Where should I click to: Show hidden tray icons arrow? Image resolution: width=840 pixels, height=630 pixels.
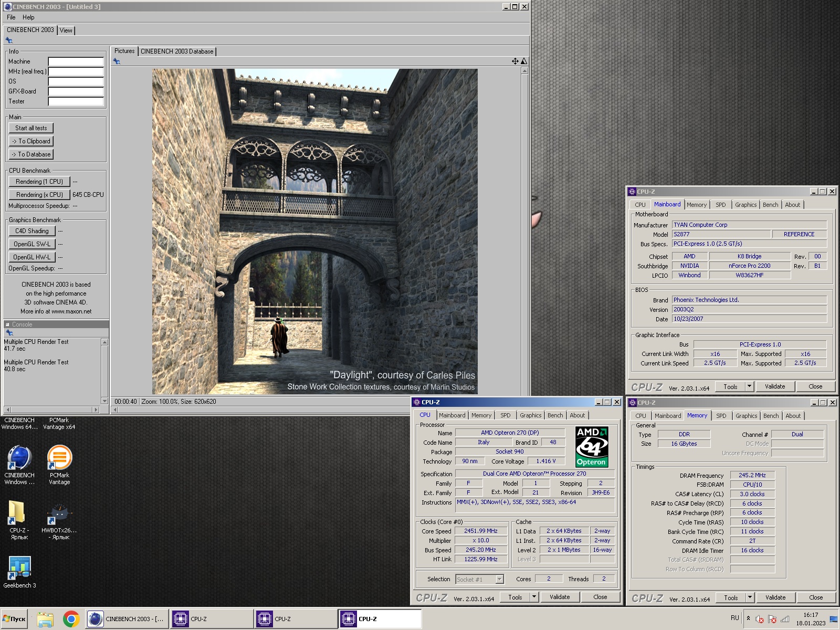pyautogui.click(x=748, y=618)
